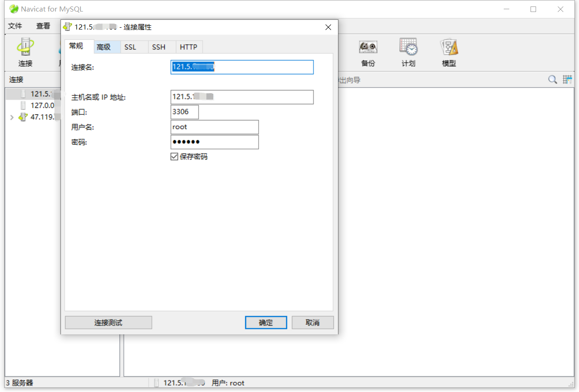The image size is (579, 392).
Task: Click the 主机名或 IP 地址 label
Action: pos(98,97)
